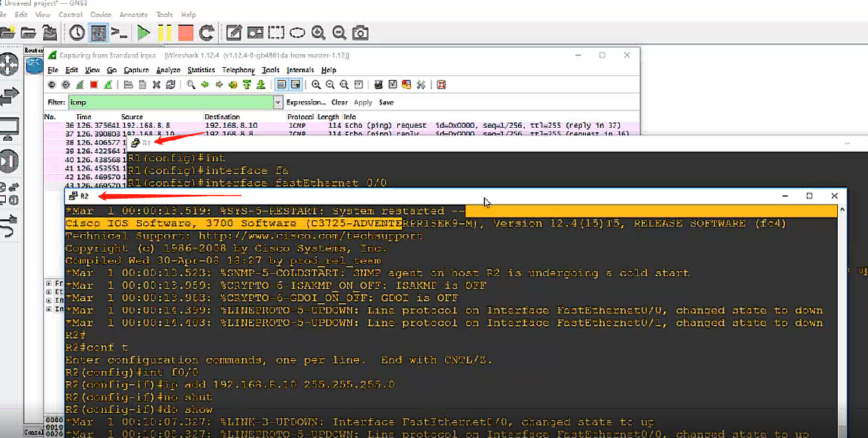Toggle Wireshark colorize packet list
The height and width of the screenshot is (438, 868).
point(281,85)
